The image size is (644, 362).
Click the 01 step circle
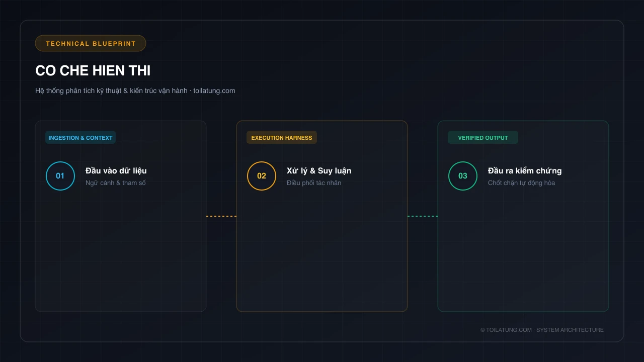(x=60, y=176)
